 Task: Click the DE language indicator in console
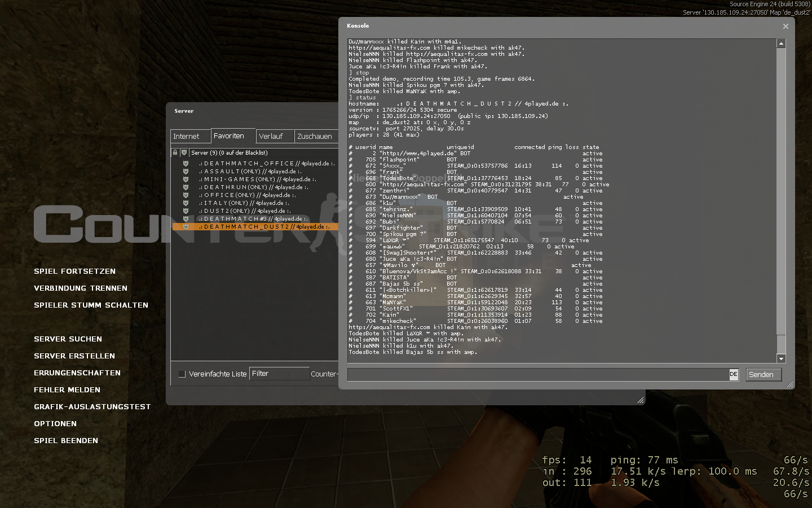(734, 374)
